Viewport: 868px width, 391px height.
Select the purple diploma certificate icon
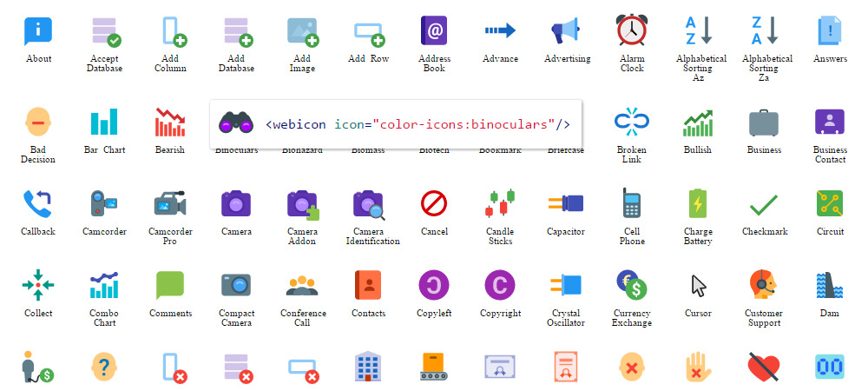(500, 367)
